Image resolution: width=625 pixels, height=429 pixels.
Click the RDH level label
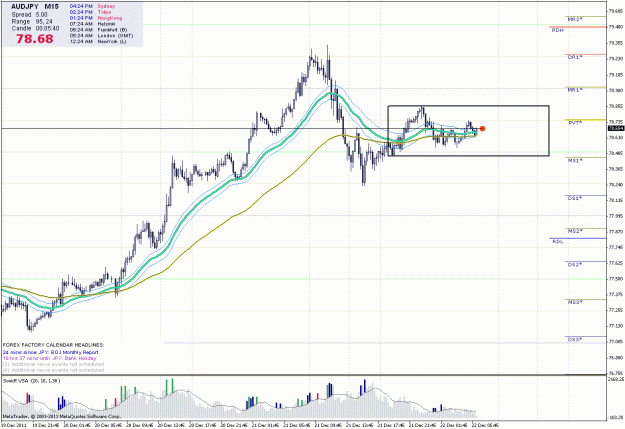557,30
